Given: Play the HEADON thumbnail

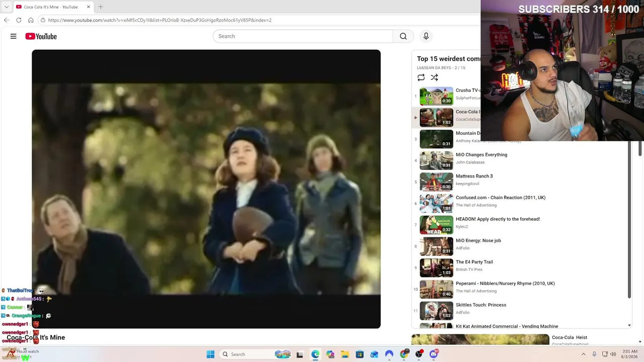Looking at the screenshot, I should pyautogui.click(x=436, y=225).
